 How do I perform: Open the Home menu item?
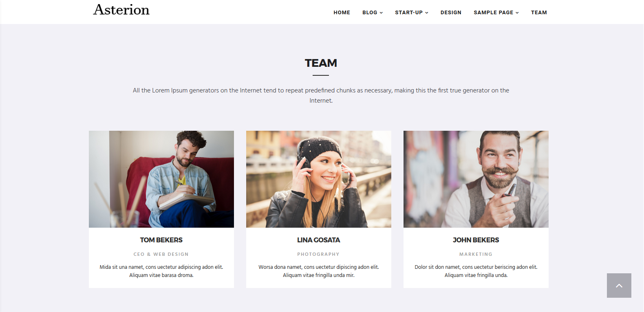(x=342, y=13)
